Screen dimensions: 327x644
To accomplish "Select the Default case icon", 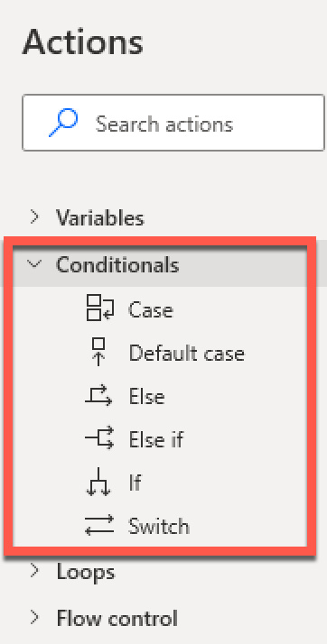I will (x=98, y=352).
